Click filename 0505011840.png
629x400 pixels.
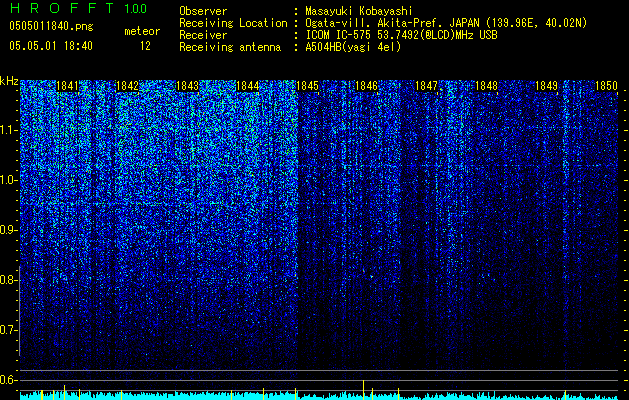[51, 26]
